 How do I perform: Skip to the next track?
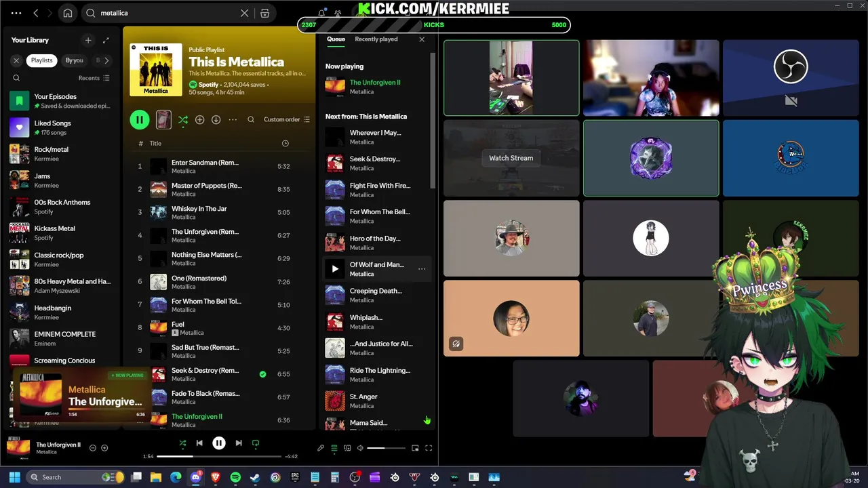click(239, 443)
